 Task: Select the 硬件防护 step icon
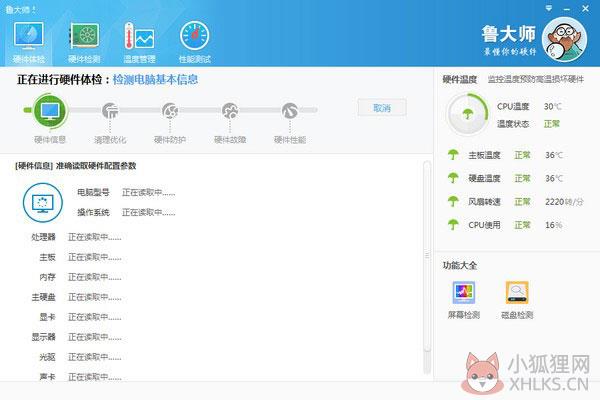coord(170,111)
